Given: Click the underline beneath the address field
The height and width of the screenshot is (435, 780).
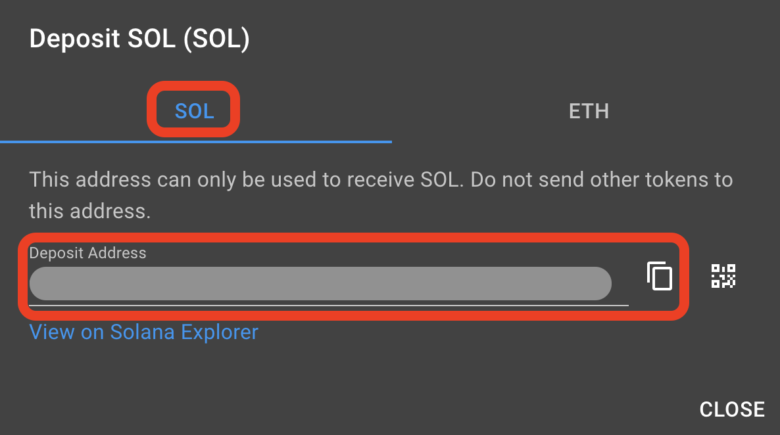Looking at the screenshot, I should click(329, 305).
